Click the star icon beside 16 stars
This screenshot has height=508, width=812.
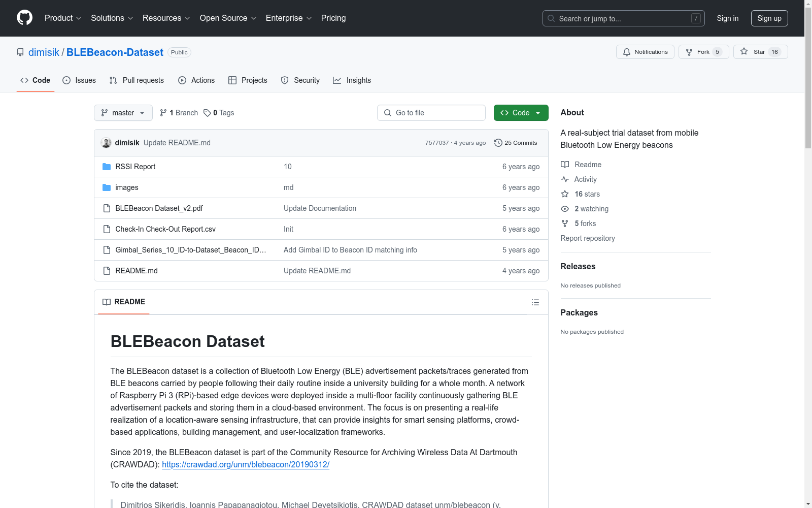coord(565,194)
